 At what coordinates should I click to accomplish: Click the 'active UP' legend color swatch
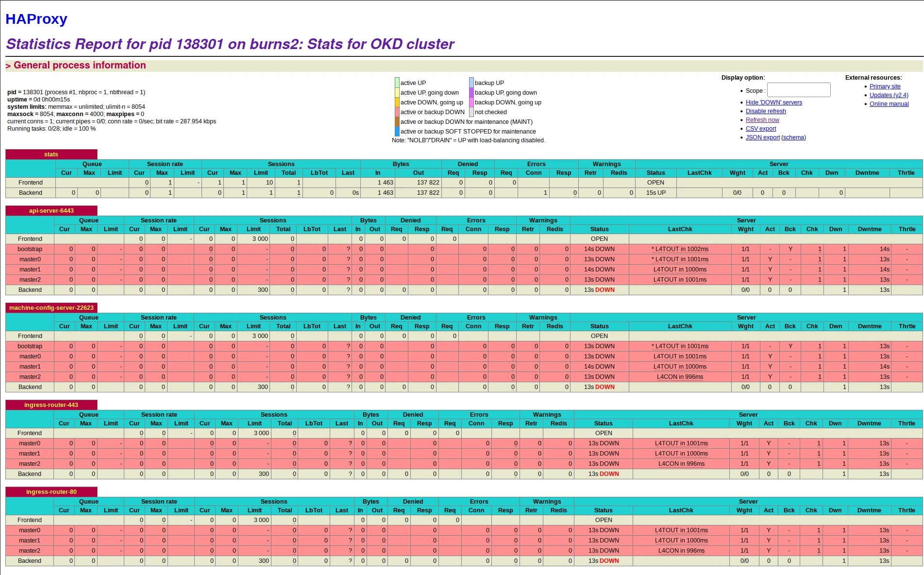397,83
